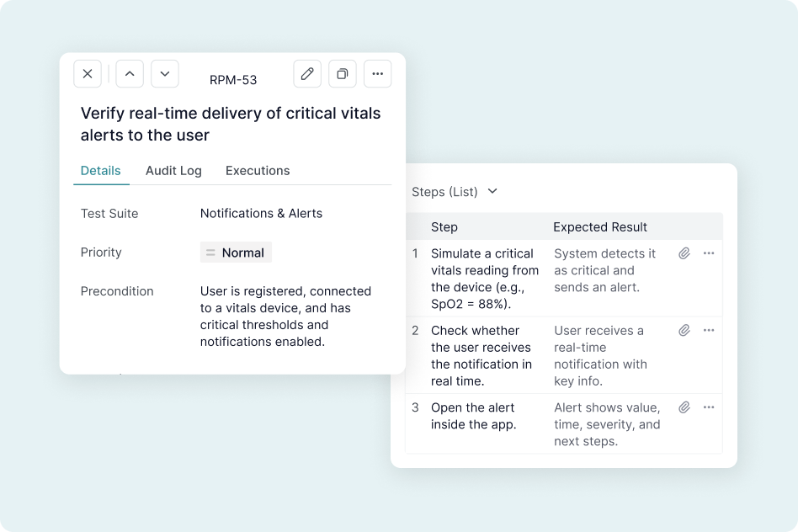Attach file to step 2 Check notification
The width and height of the screenshot is (798, 532).
tap(684, 330)
